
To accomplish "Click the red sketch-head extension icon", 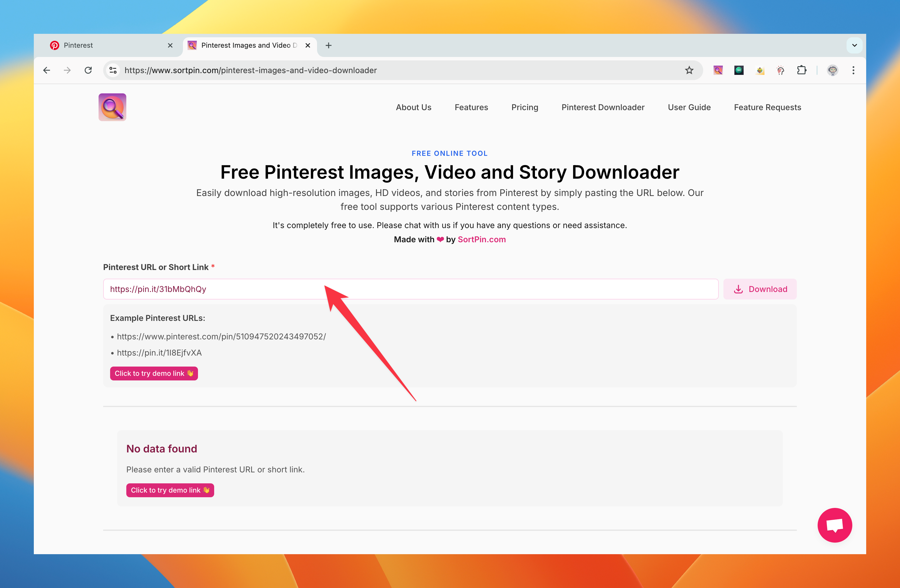I will click(x=781, y=70).
